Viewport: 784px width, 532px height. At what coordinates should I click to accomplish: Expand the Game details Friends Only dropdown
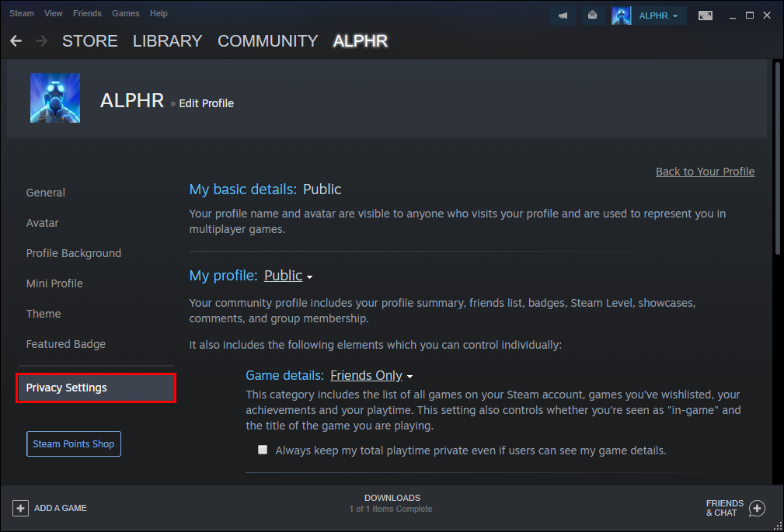pyautogui.click(x=371, y=375)
